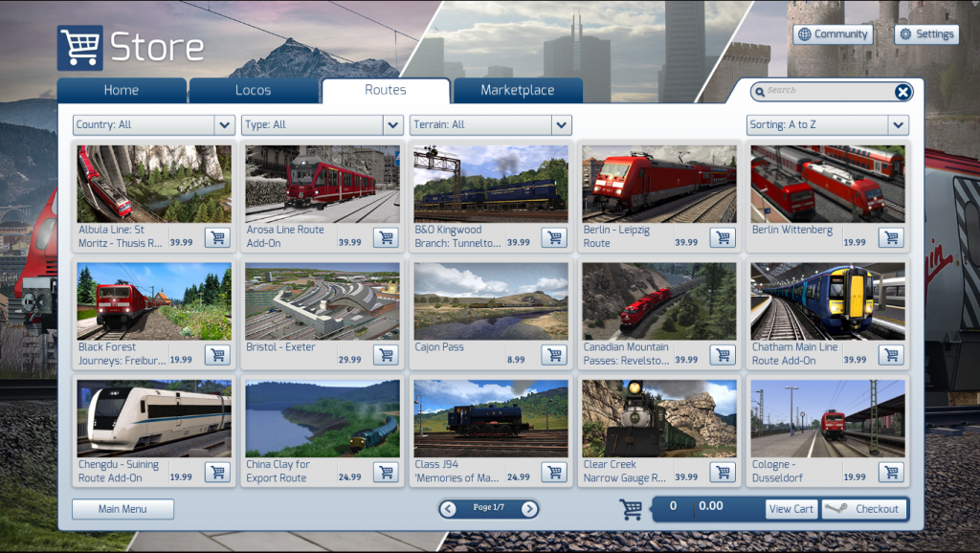Click the cart icon on Cajon Pass tile
The height and width of the screenshot is (553, 980).
(x=554, y=354)
